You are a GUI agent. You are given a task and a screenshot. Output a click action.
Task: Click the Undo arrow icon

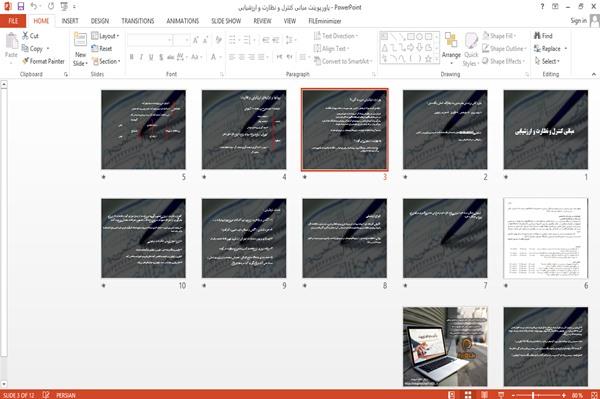click(x=34, y=7)
